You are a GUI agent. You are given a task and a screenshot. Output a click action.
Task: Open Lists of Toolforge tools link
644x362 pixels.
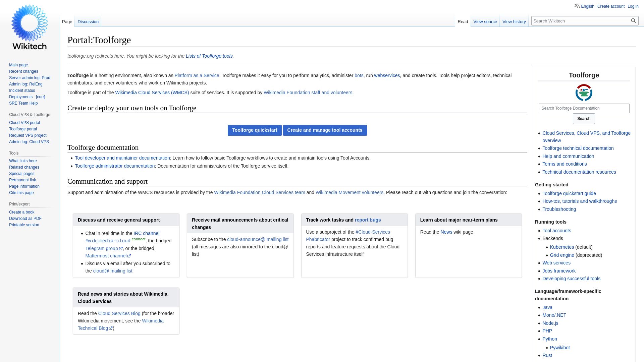(x=209, y=56)
